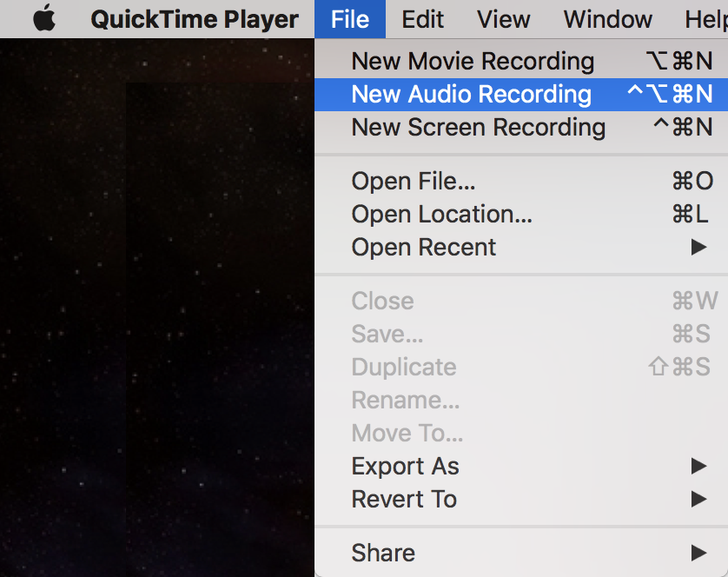Expand the Export As submenu
728x577 pixels.
[521, 466]
